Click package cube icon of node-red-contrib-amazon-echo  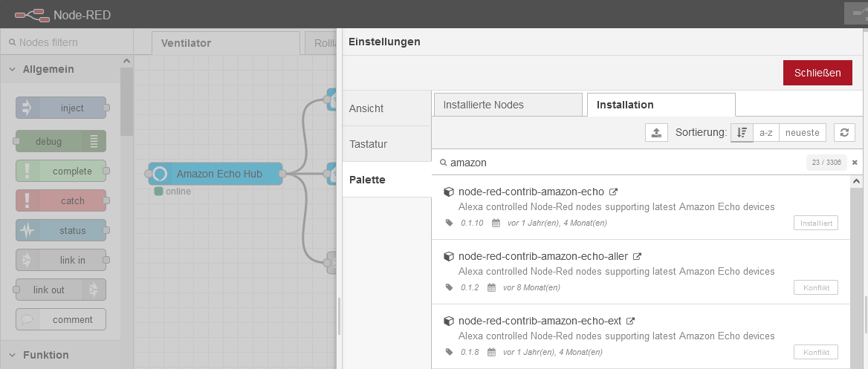tap(449, 192)
